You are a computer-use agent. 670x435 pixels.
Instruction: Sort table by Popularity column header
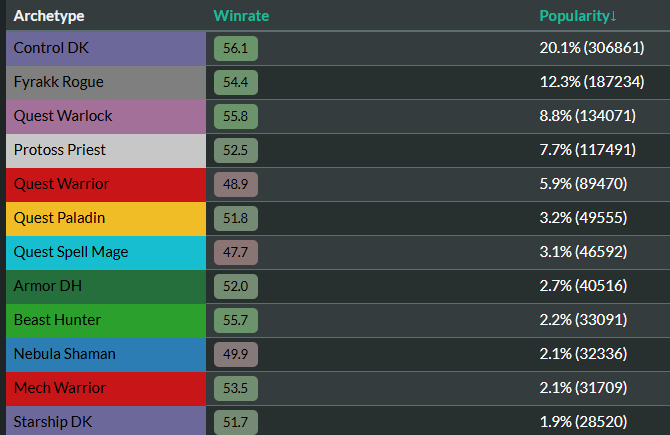click(577, 16)
